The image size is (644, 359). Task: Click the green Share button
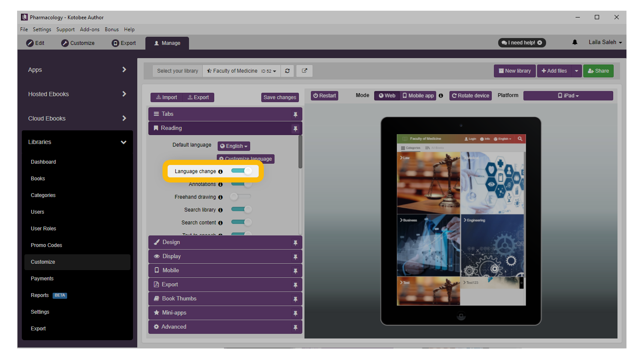tap(598, 71)
